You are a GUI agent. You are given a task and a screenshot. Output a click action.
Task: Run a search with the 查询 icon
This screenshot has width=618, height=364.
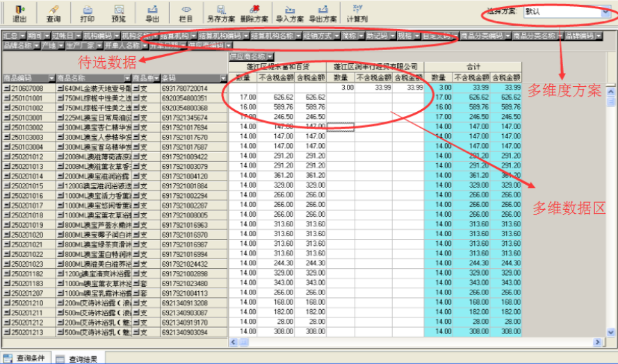(53, 13)
